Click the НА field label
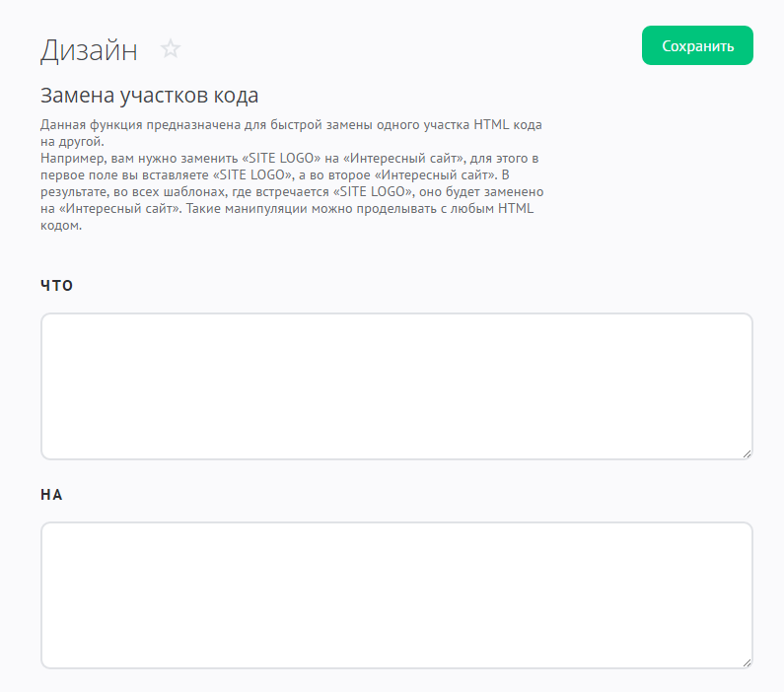The height and width of the screenshot is (692, 784). (52, 495)
